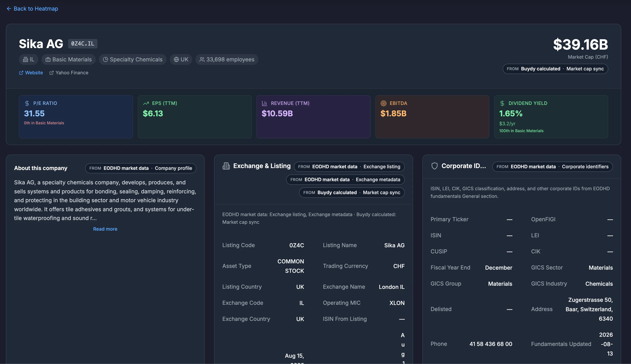Viewport: 631px width, 364px height.
Task: Click the Exchange Code value IL
Action: [x=302, y=303]
